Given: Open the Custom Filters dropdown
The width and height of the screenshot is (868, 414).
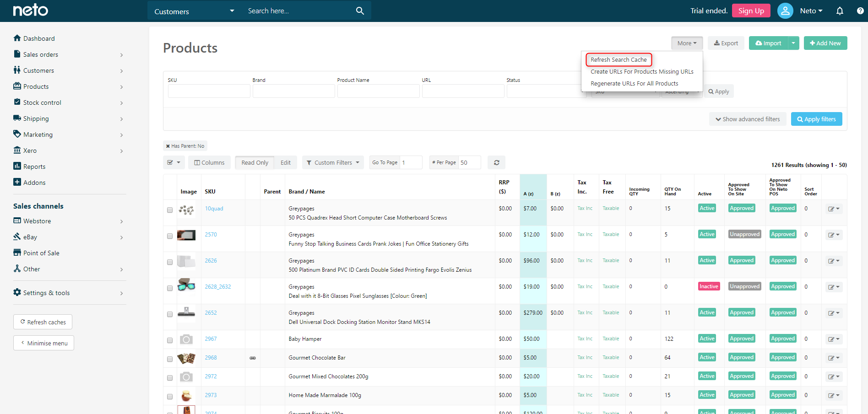Looking at the screenshot, I should [333, 162].
